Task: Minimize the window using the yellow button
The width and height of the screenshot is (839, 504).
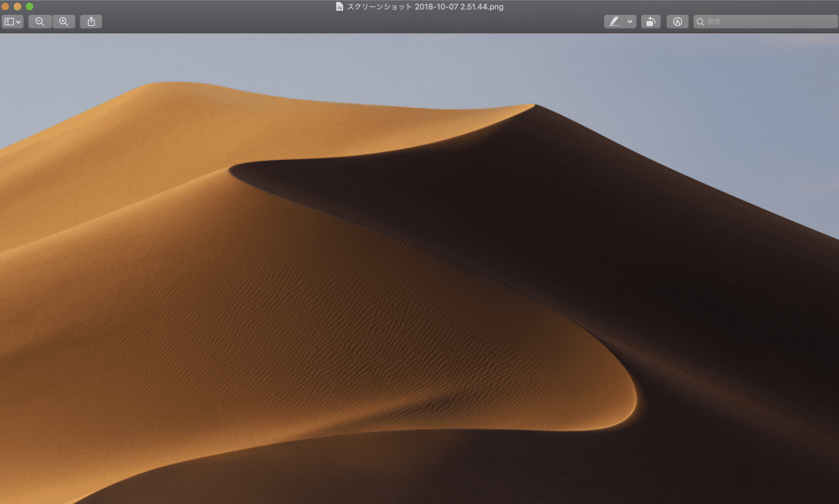Action: 17,6
